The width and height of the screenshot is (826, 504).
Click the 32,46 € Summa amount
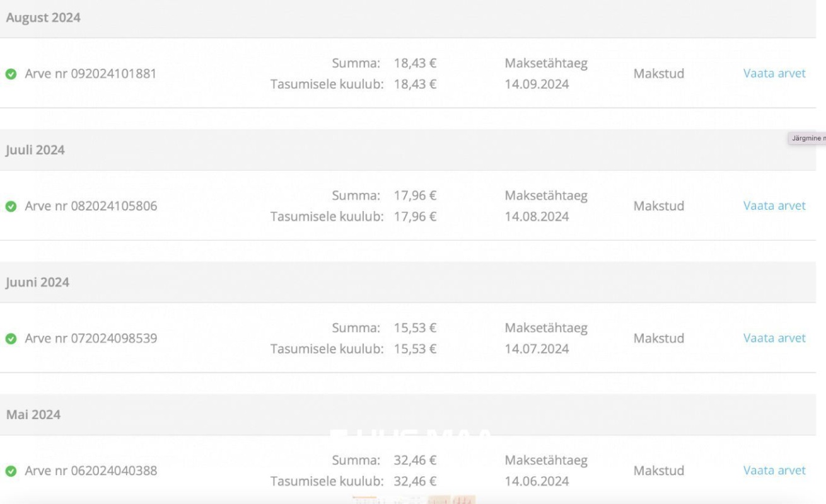tap(415, 460)
